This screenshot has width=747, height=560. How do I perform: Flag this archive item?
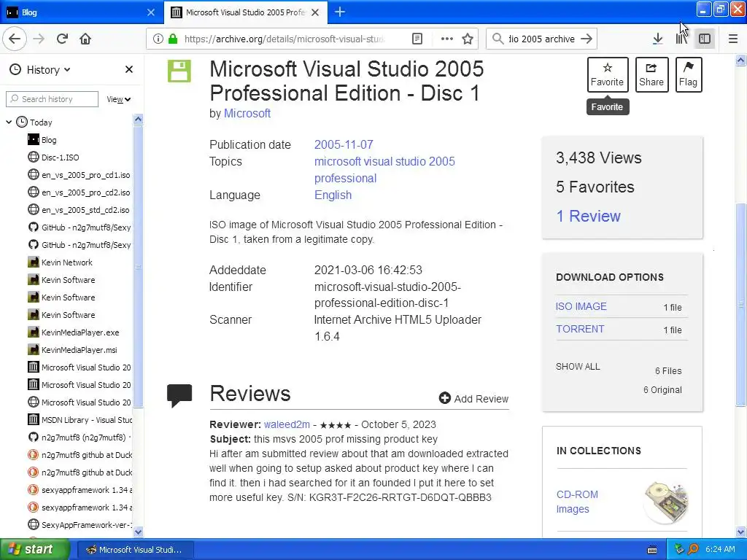point(689,74)
